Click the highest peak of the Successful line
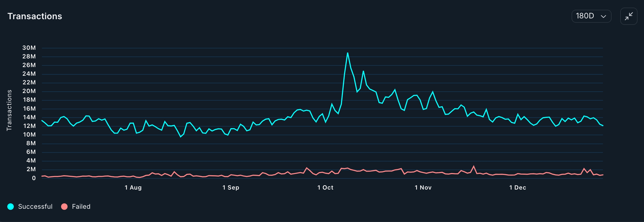This screenshot has width=644, height=222. [348, 53]
